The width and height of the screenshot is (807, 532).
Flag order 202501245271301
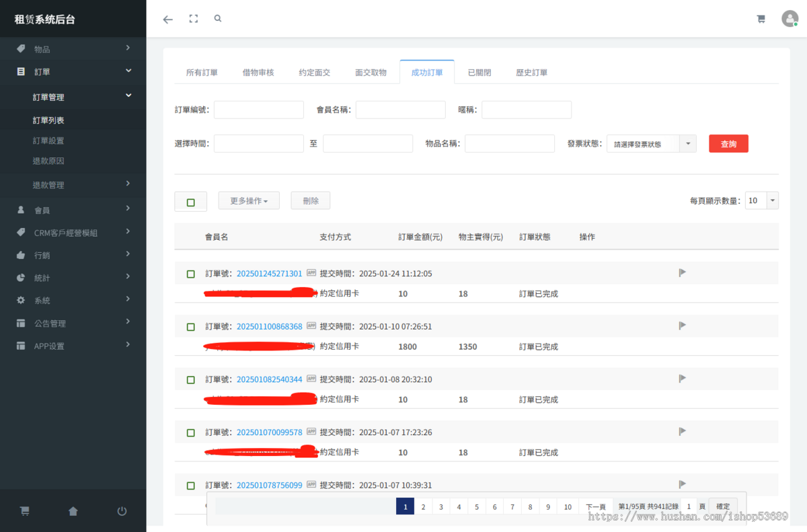coord(682,273)
